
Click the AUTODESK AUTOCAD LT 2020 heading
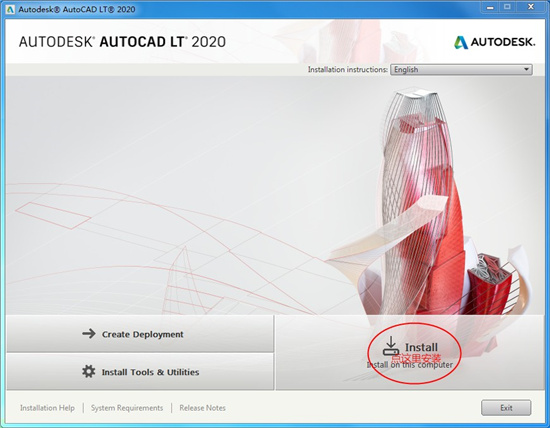[122, 42]
